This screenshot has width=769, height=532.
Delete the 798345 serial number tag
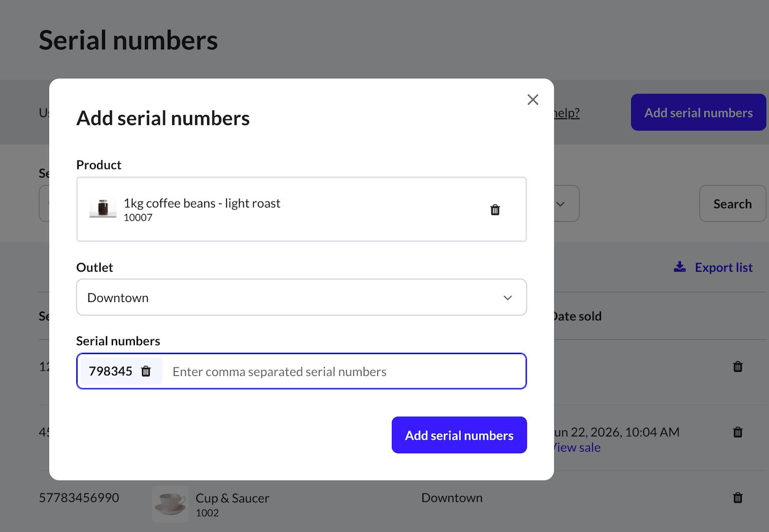tap(146, 371)
